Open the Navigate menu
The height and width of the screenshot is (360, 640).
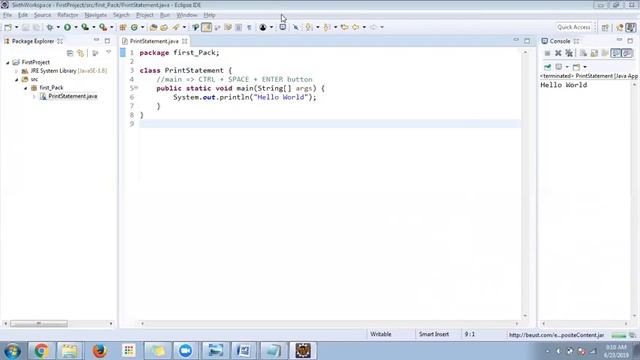[x=96, y=15]
